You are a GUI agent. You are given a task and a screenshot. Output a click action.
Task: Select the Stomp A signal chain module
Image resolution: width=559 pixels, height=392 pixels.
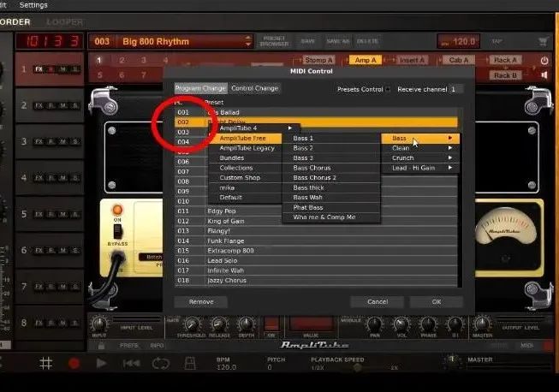point(318,60)
